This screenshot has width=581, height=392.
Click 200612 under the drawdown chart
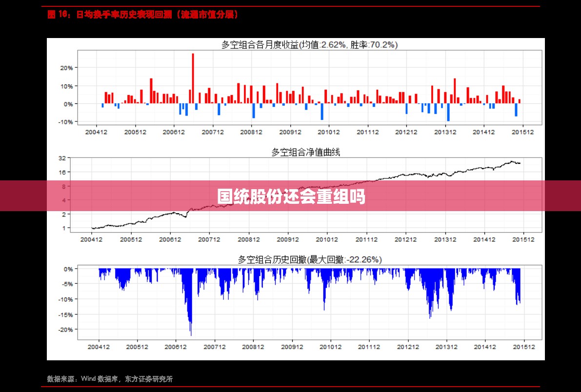[x=176, y=347]
